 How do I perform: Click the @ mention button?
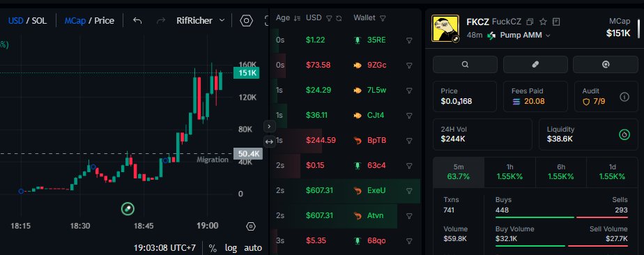click(606, 65)
